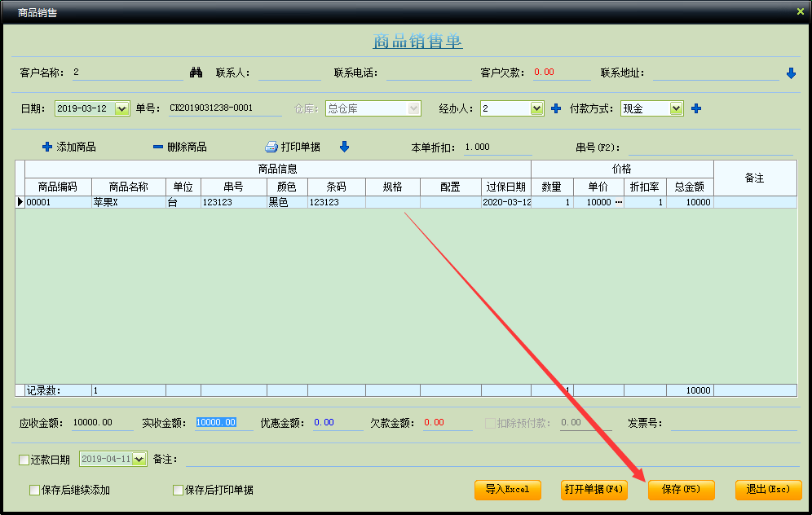Click the 优惠金额 0.00 field
The image size is (812, 515).
point(338,422)
